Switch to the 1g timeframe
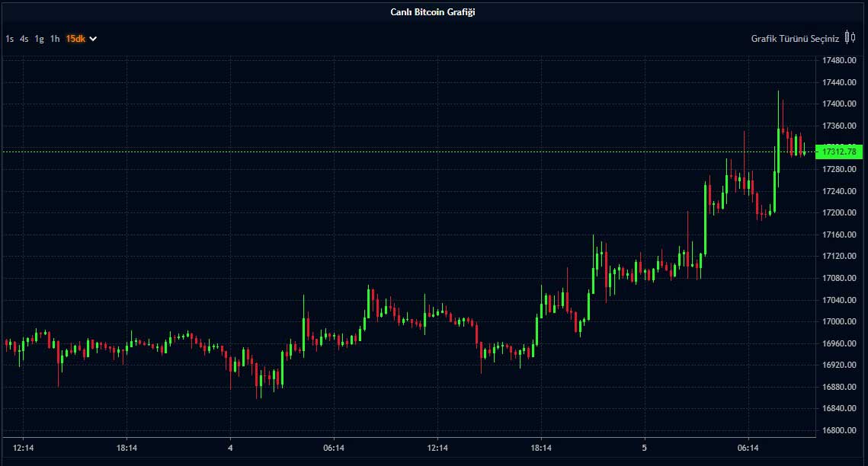 click(x=40, y=39)
